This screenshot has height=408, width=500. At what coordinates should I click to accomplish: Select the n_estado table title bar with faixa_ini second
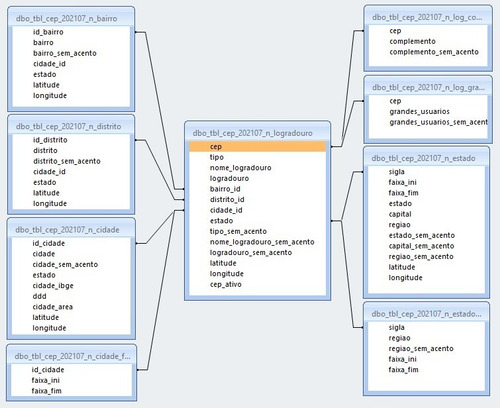tap(426, 158)
